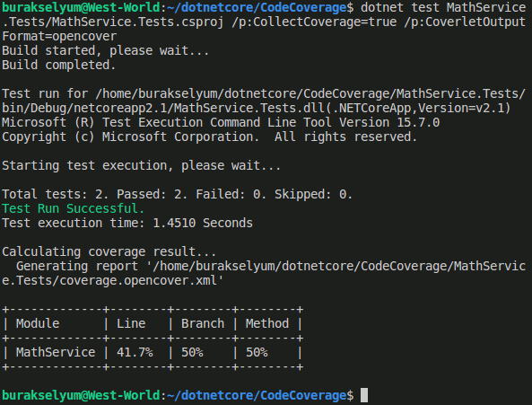Viewport: 532px width, 405px height.
Task: Click '~/dotnetcore/CodeCoverage' path in bottom prompt
Action: pos(257,395)
